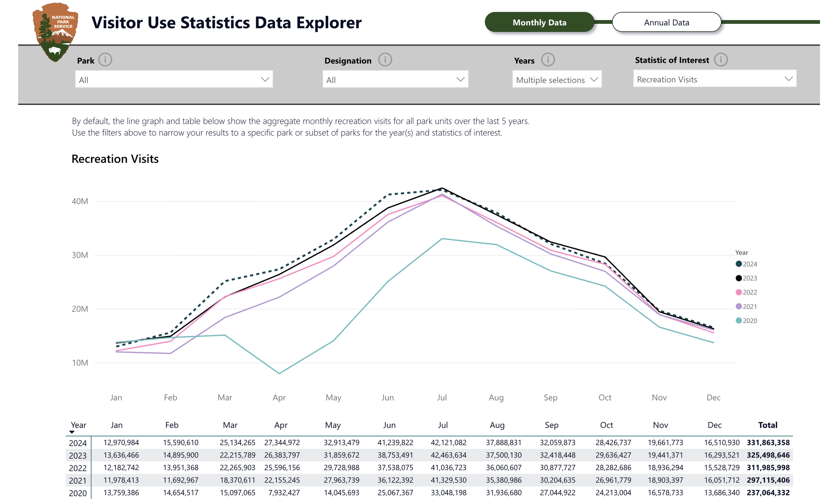Click the 2024 legend label text
This screenshot has width=840, height=504.
750,264
